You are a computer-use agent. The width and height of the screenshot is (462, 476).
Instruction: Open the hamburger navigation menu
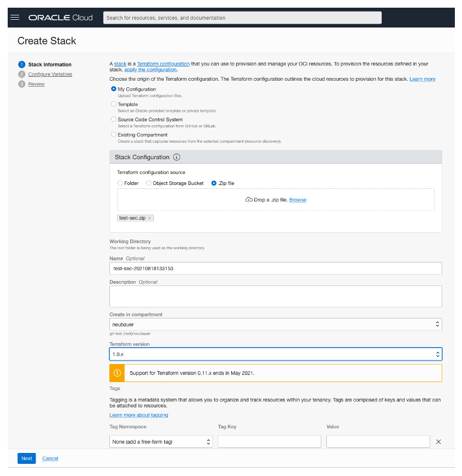[x=15, y=18]
